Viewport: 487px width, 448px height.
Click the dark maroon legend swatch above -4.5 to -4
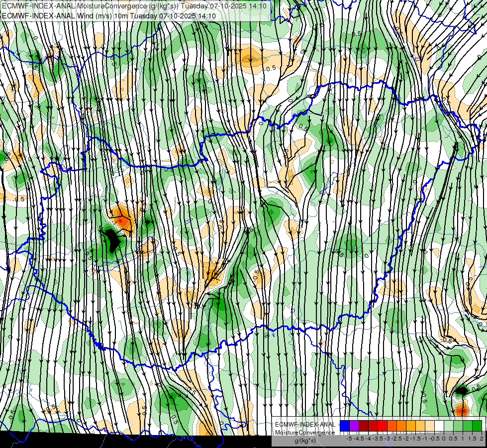coord(364,426)
